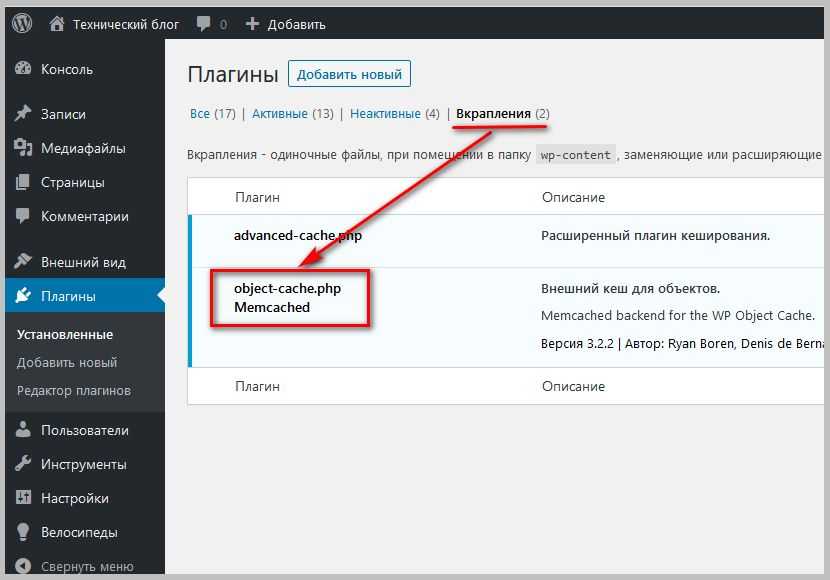Viewport: 830px width, 580px height.
Task: Click the Комментарии speech bubble icon
Action: tap(23, 216)
